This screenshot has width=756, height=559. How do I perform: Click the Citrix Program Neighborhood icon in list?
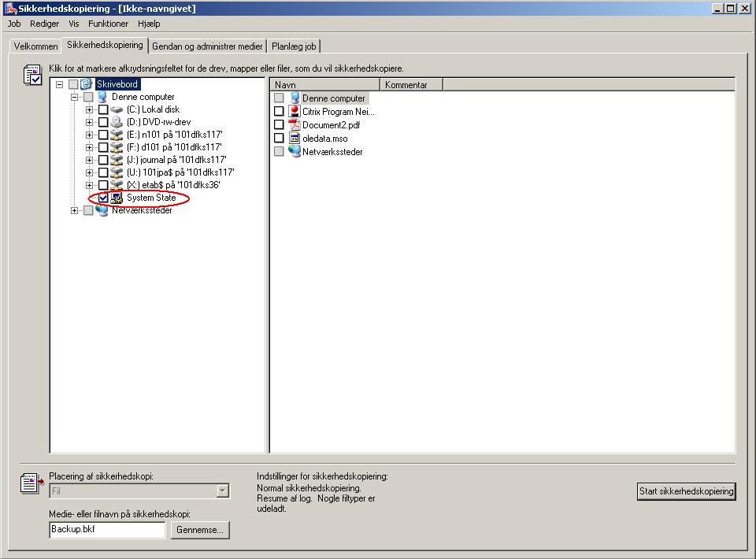295,112
